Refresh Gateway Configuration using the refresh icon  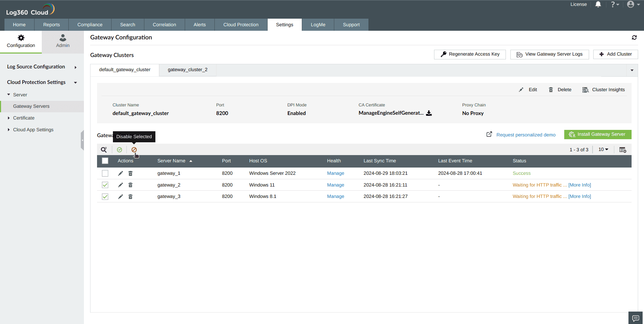(634, 37)
